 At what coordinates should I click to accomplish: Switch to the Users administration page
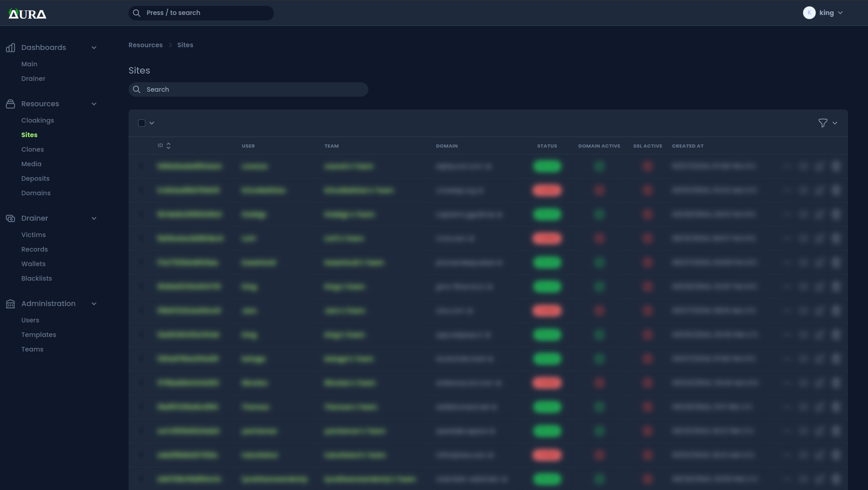[30, 320]
